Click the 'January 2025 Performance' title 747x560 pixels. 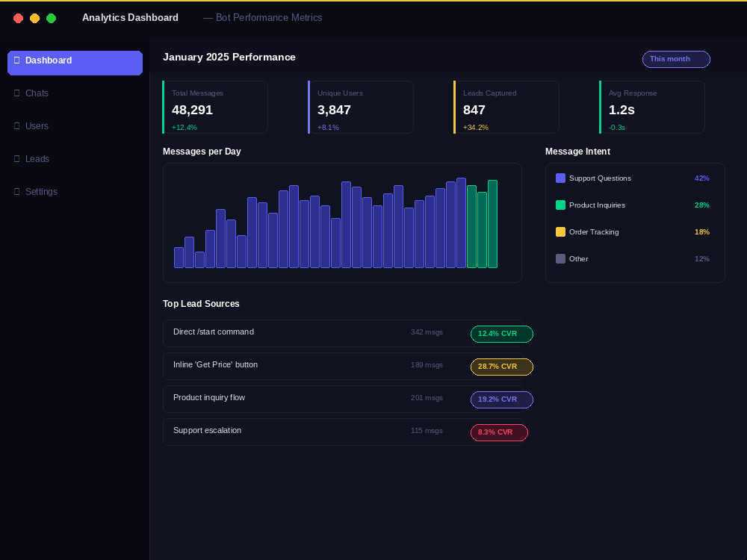pos(229,57)
